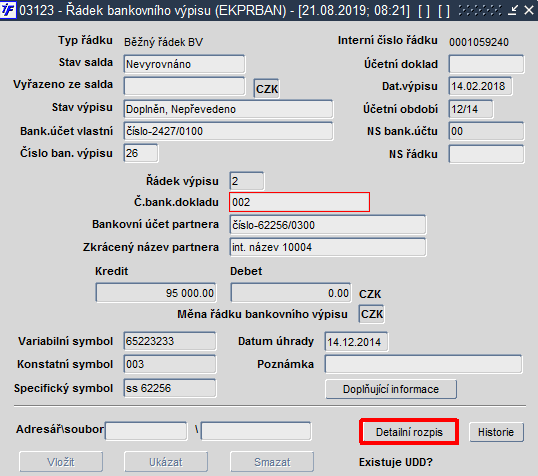Viewport: 538px width, 476px height.
Task: Click the Ukázat button
Action: [166, 462]
